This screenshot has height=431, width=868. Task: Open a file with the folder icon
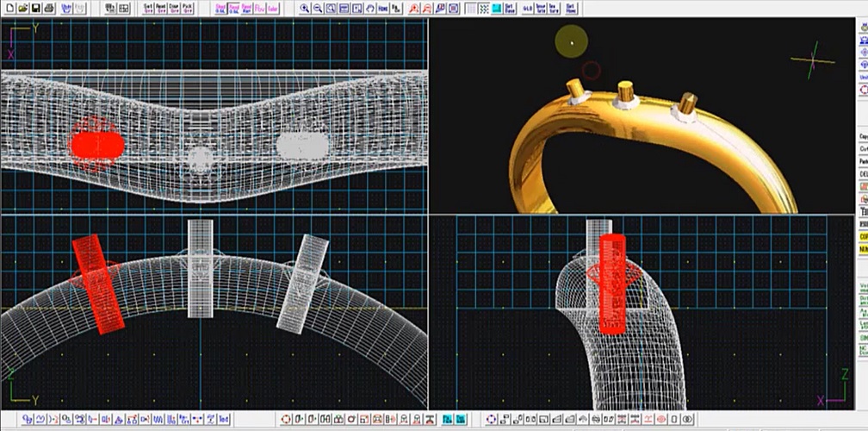[x=22, y=8]
